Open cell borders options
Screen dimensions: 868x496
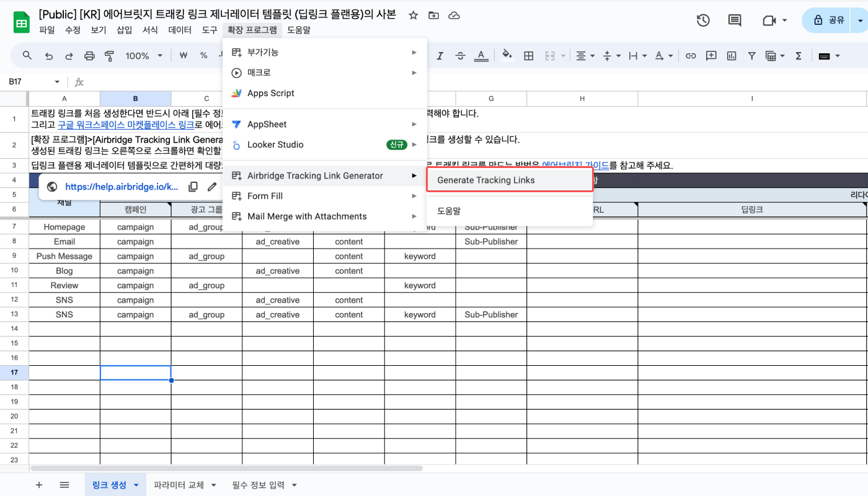(x=529, y=56)
